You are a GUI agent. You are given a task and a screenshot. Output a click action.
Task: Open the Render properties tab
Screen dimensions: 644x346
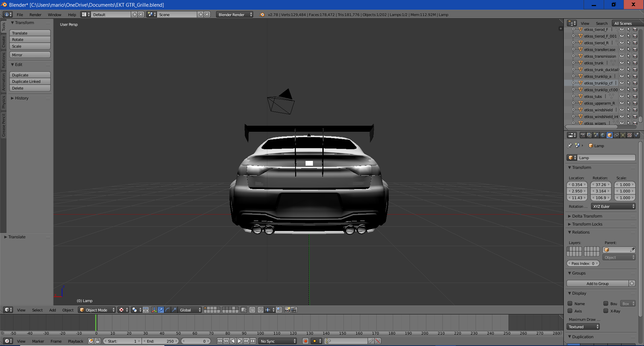tap(583, 135)
